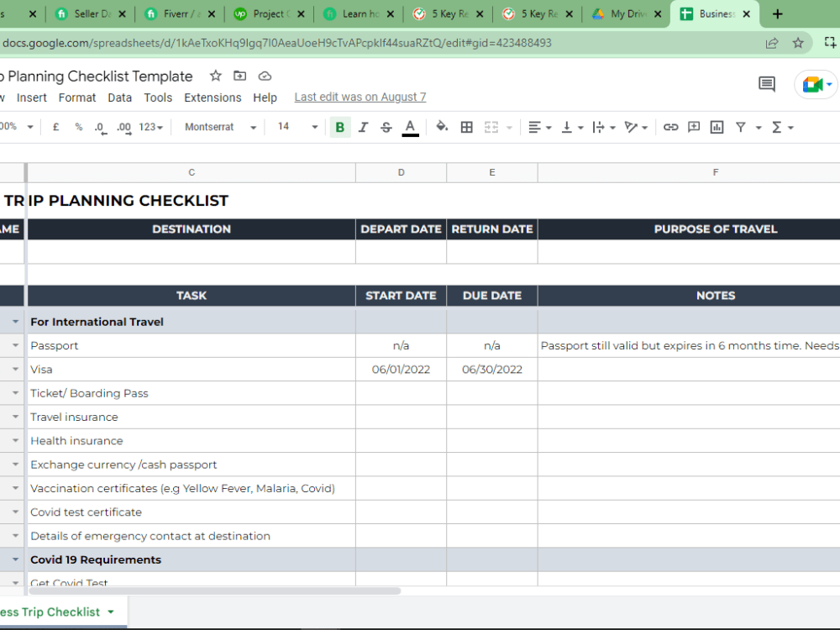Open the text rotation dropdown
840x630 pixels.
point(636,127)
